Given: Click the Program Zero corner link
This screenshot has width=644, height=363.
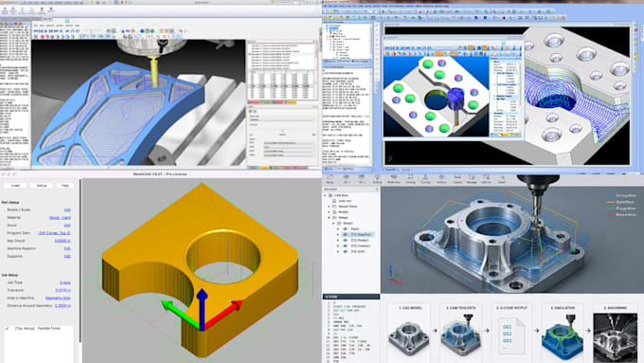Looking at the screenshot, I should pyautogui.click(x=54, y=233).
